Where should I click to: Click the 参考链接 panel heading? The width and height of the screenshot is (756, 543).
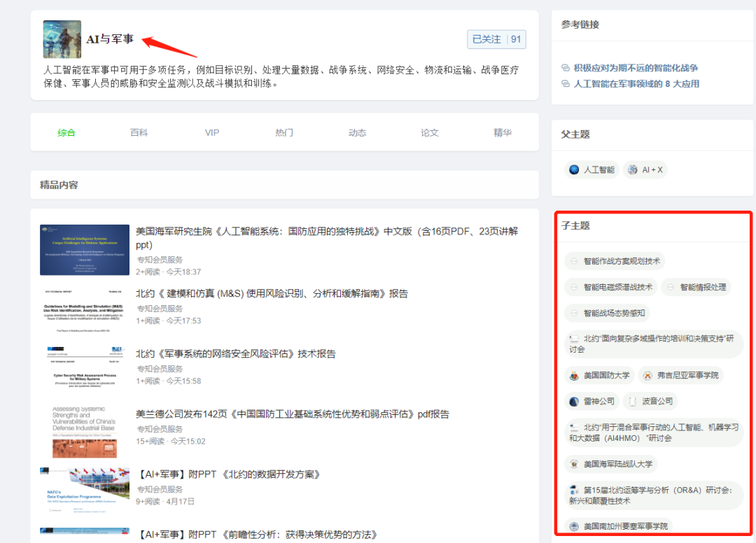pos(580,24)
